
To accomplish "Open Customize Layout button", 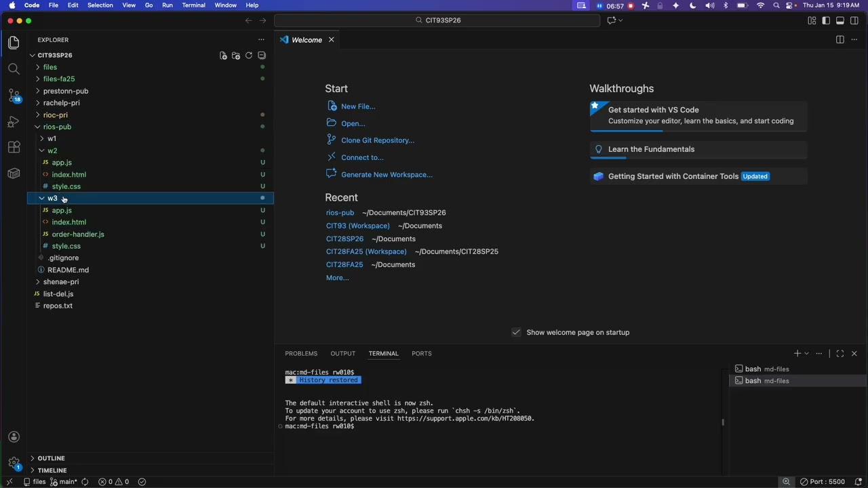I will pos(812,20).
